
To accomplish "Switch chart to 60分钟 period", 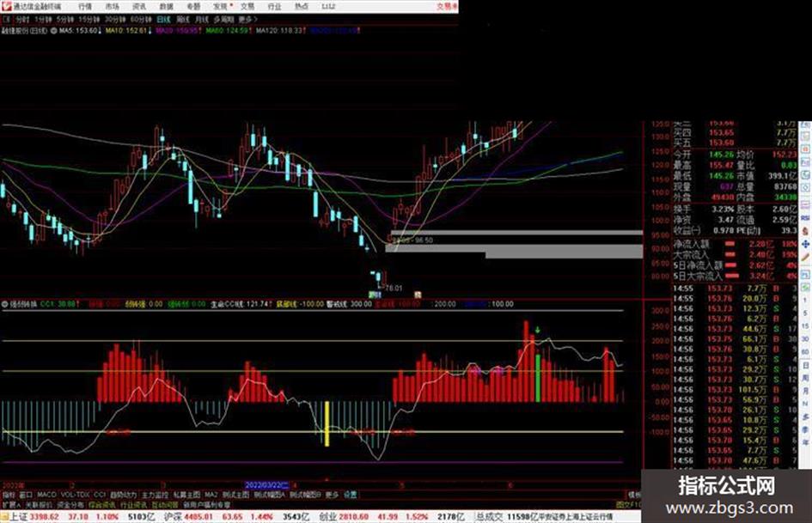I will (140, 19).
